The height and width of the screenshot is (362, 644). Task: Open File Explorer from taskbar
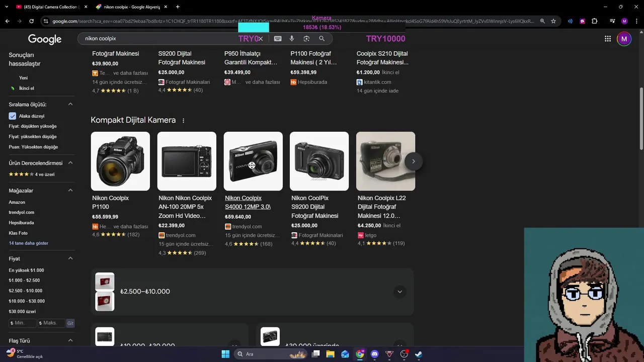click(x=331, y=354)
